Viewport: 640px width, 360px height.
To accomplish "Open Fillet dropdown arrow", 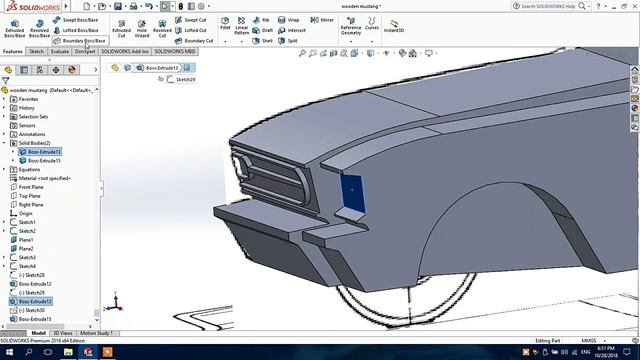I will (225, 42).
